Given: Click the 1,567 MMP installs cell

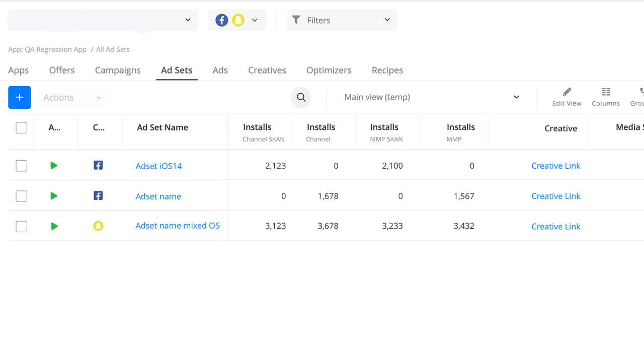Looking at the screenshot, I should pyautogui.click(x=464, y=196).
